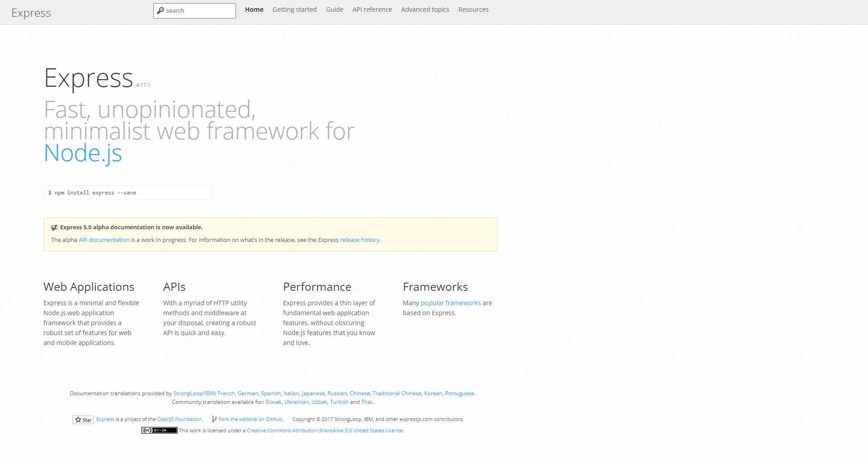View the release history link
Image resolution: width=868 pixels, height=459 pixels.
coord(359,240)
